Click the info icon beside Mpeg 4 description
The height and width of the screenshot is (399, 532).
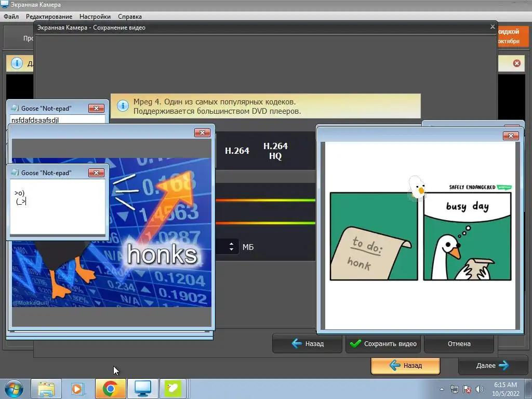click(x=123, y=106)
